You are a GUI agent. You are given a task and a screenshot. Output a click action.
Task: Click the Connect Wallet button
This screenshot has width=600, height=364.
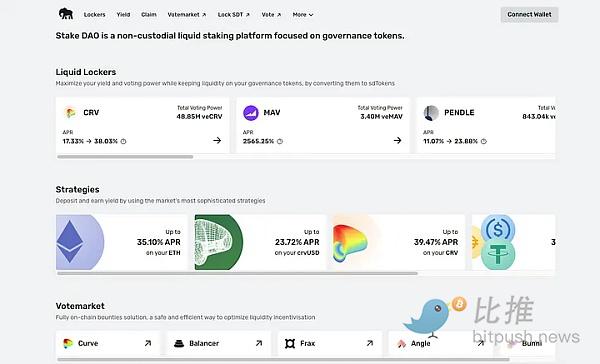[x=529, y=15]
